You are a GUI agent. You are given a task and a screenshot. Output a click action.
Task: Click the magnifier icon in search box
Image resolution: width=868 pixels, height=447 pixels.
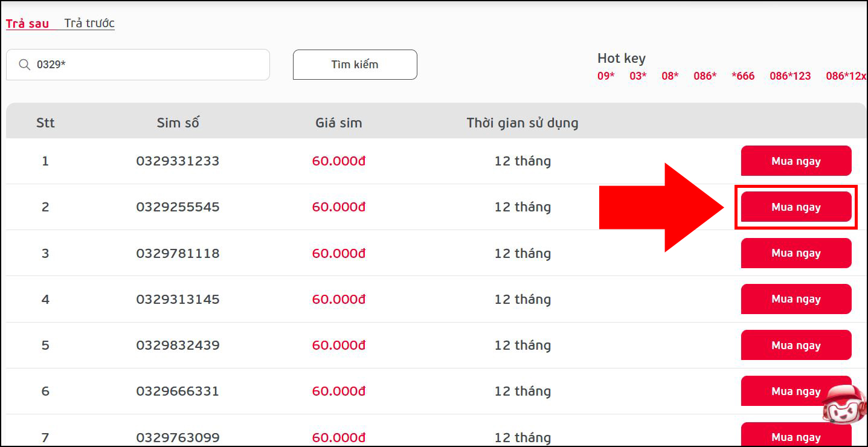(25, 65)
